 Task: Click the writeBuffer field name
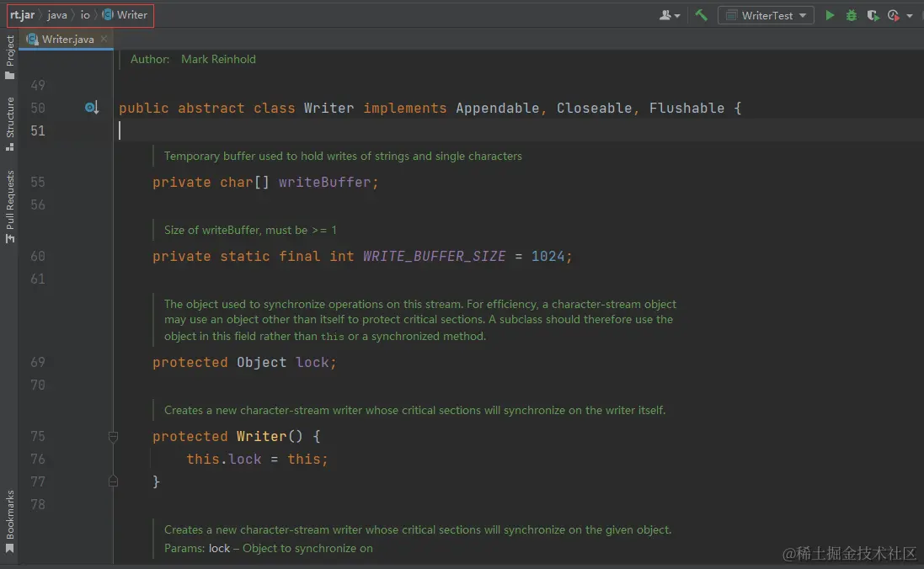coord(324,182)
